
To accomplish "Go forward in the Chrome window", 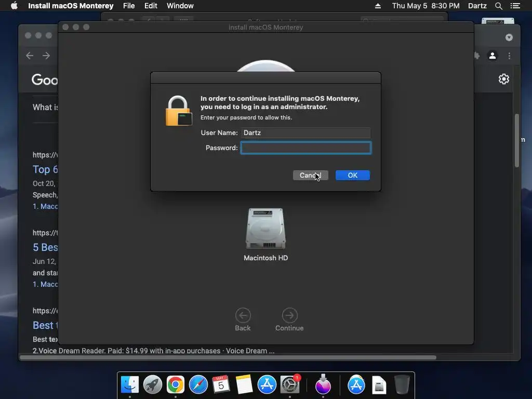I will pyautogui.click(x=46, y=56).
